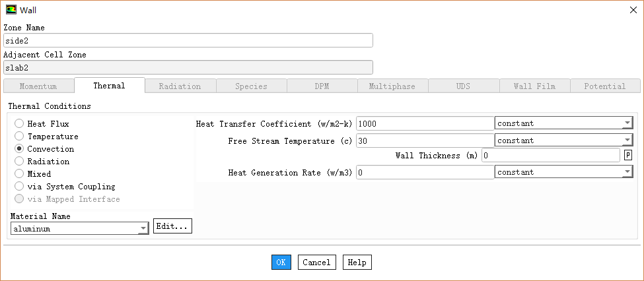644x281 pixels.
Task: Click the Wall dialog app icon
Action: [x=11, y=9]
